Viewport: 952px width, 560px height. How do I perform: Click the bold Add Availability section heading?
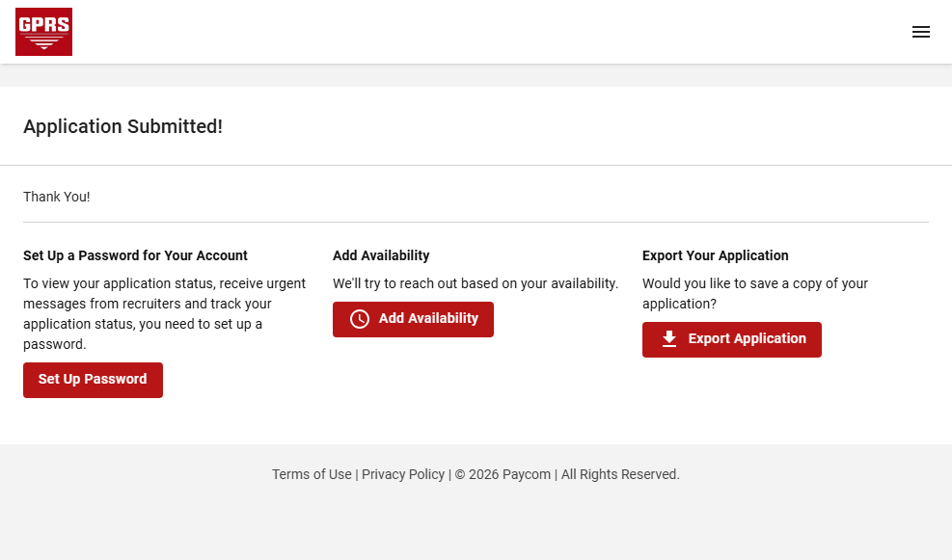click(381, 255)
